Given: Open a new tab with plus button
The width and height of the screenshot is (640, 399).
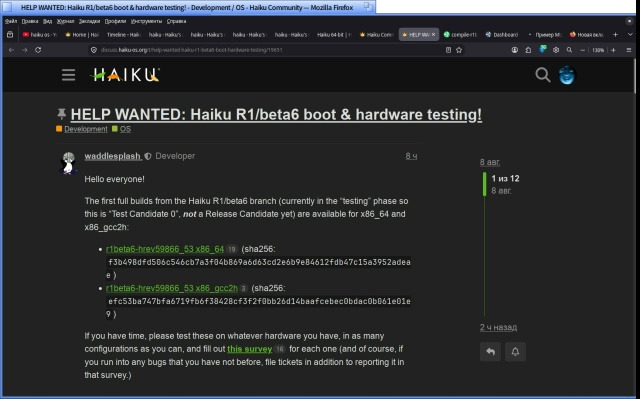Looking at the screenshot, I should [x=615, y=35].
